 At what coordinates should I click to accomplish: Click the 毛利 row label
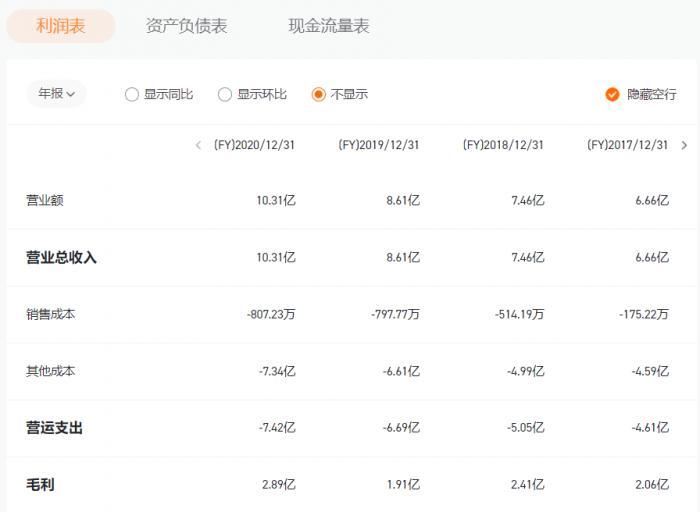(x=40, y=485)
